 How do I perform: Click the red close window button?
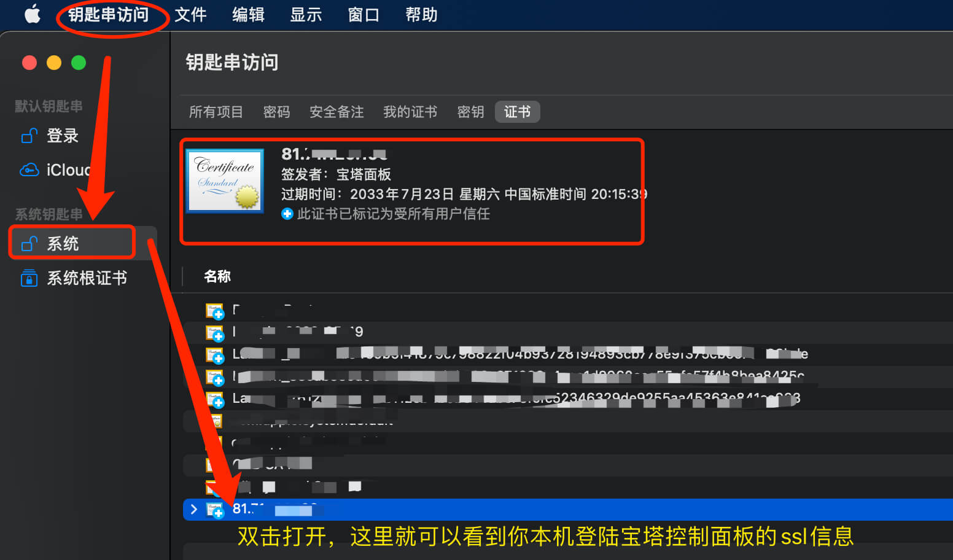click(29, 63)
